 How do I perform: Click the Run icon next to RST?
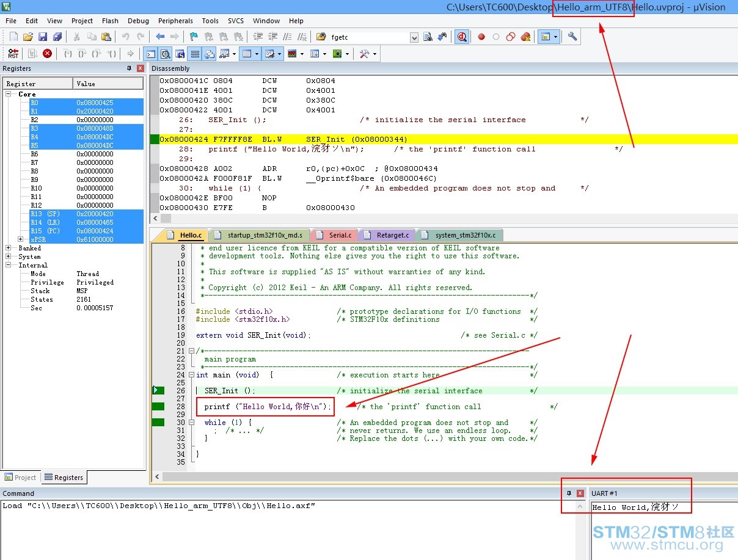[32, 54]
